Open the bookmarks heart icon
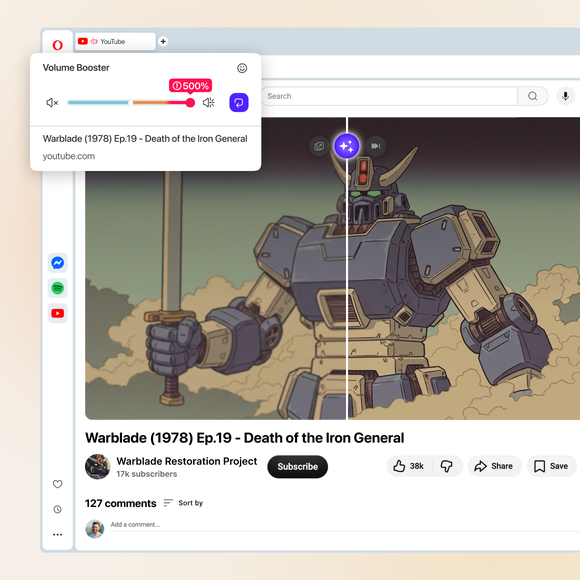 57,484
